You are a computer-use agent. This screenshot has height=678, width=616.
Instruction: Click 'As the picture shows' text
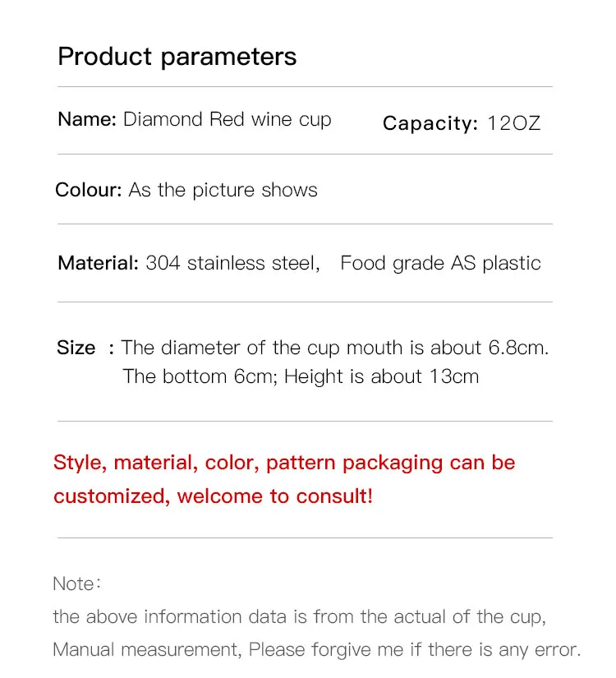223,191
